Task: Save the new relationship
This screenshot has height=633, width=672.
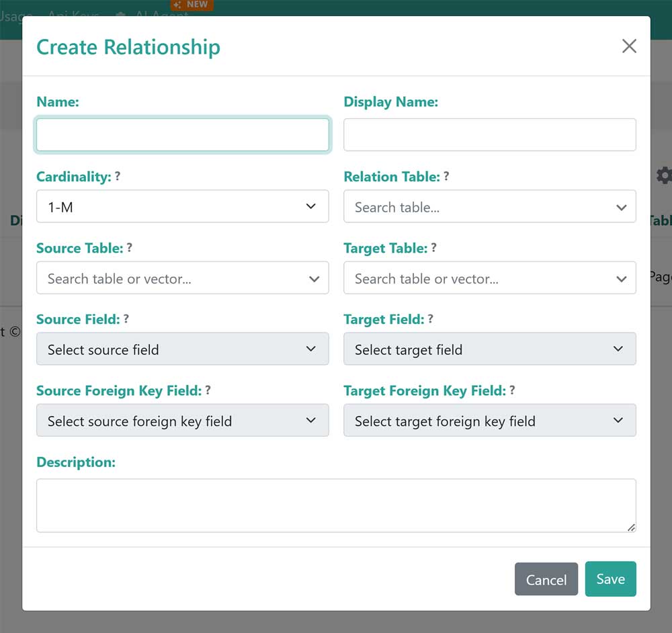Action: tap(610, 579)
